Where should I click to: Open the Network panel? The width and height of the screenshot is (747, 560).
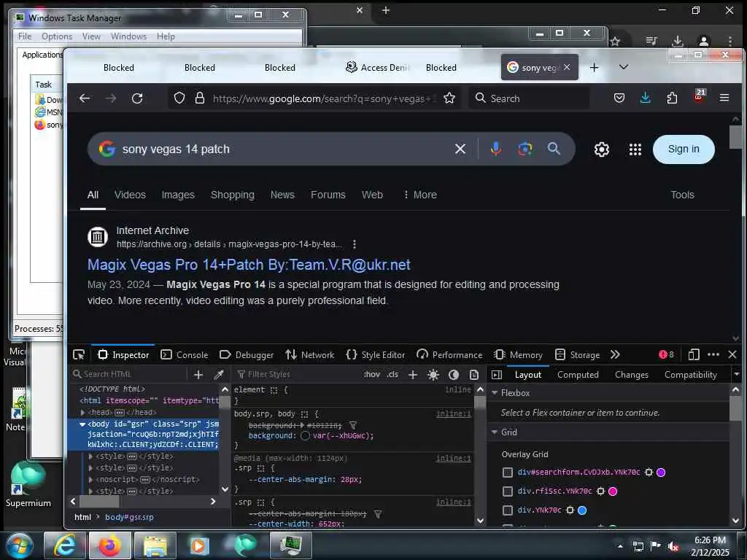(310, 355)
